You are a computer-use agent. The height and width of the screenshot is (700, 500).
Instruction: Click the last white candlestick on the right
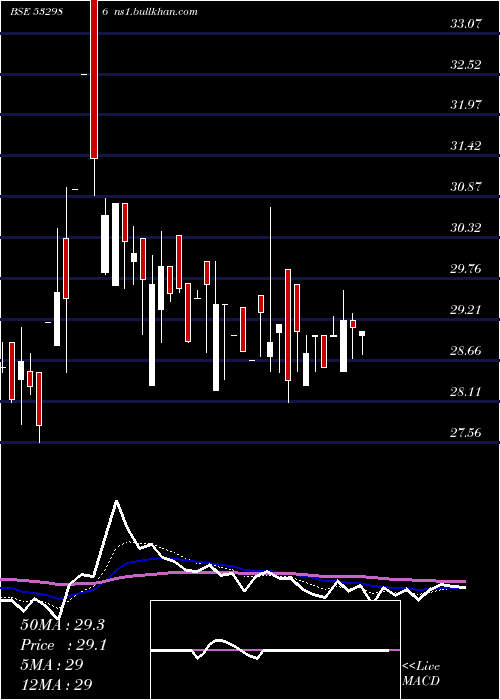(362, 333)
